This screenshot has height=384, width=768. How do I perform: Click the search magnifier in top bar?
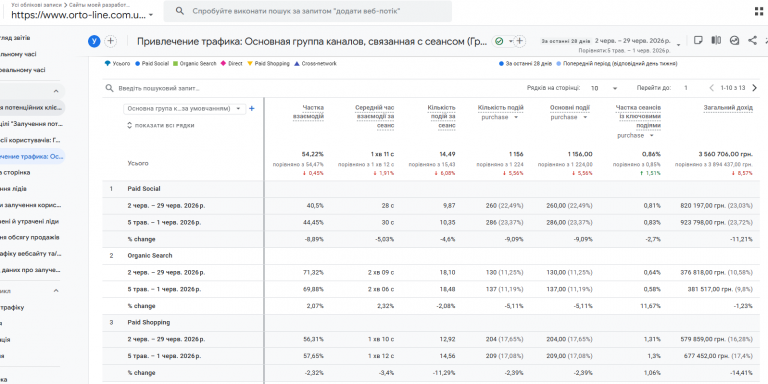pyautogui.click(x=180, y=11)
